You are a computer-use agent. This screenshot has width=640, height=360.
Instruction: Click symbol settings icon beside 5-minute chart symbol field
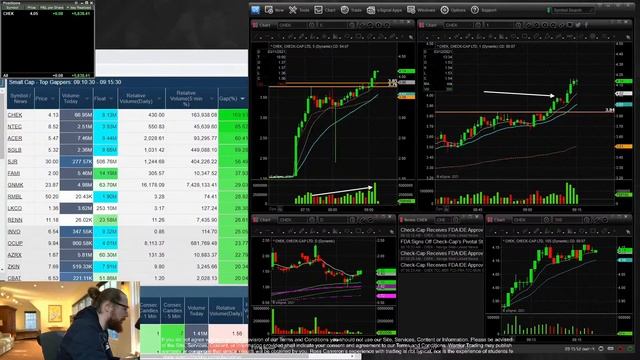click(x=312, y=25)
